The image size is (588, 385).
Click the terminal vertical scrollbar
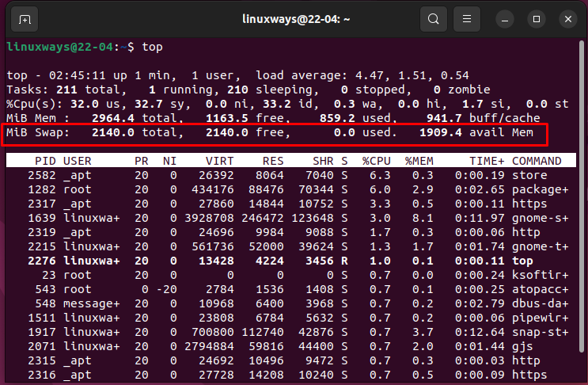tap(582, 195)
